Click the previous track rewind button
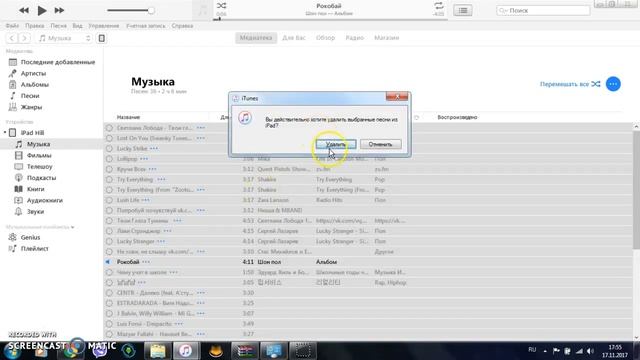Viewport: 640px width, 360px height. [x=24, y=10]
